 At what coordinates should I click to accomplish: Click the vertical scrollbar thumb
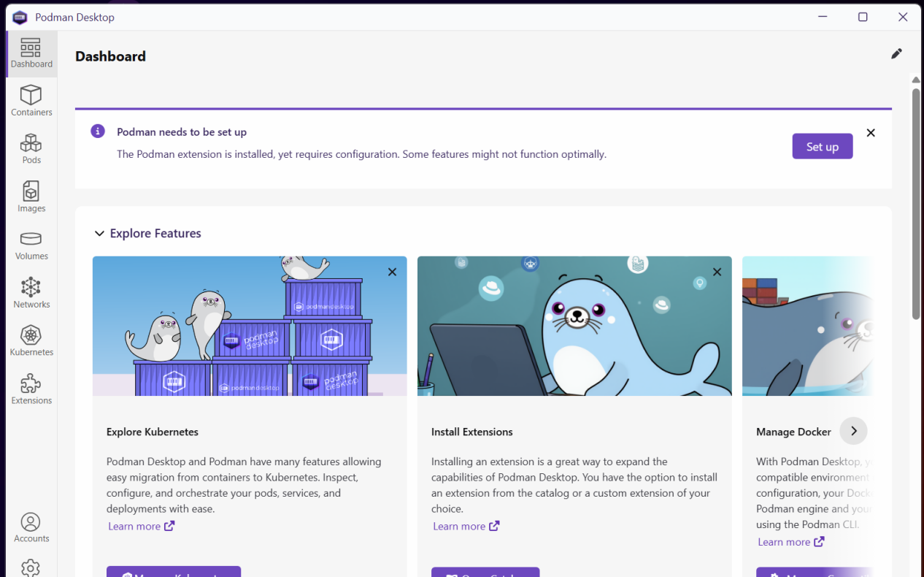[915, 203]
